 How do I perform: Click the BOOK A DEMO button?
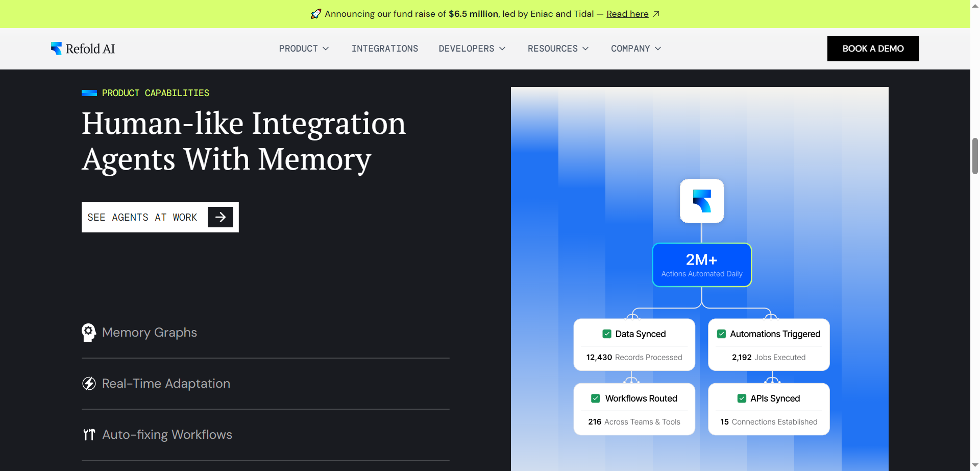(x=873, y=48)
